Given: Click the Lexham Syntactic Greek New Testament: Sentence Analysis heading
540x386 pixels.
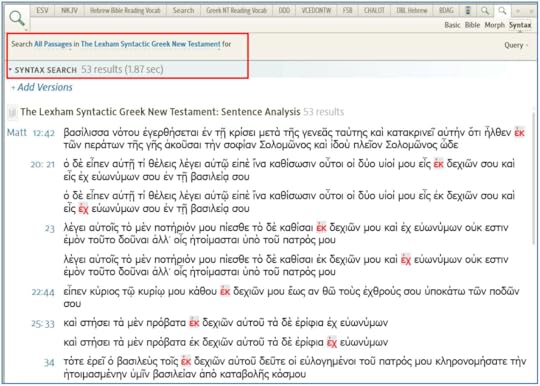Looking at the screenshot, I should 160,112.
